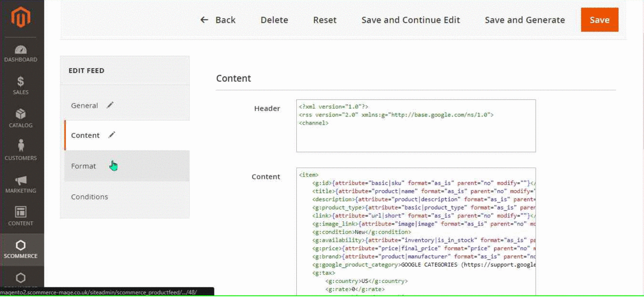
Task: Open the Conditions tab
Action: 90,197
